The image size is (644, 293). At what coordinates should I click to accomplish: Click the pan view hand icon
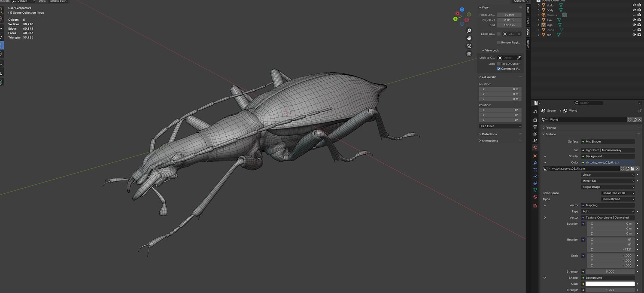tap(469, 38)
